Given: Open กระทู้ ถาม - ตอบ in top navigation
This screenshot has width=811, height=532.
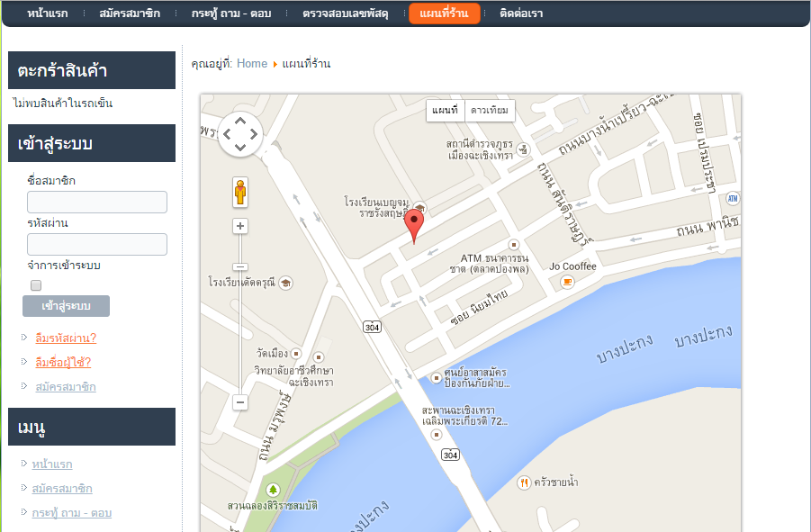Looking at the screenshot, I should (x=231, y=14).
